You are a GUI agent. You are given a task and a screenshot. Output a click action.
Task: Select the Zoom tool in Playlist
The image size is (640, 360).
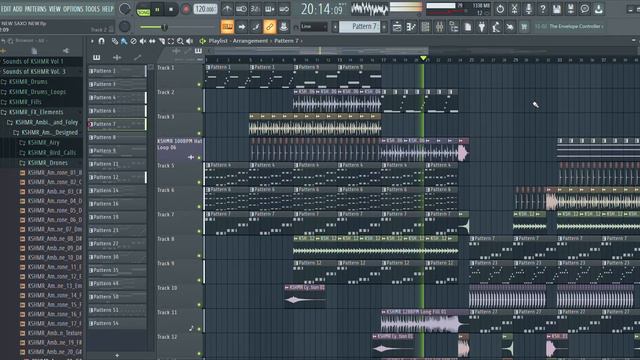[x=180, y=41]
